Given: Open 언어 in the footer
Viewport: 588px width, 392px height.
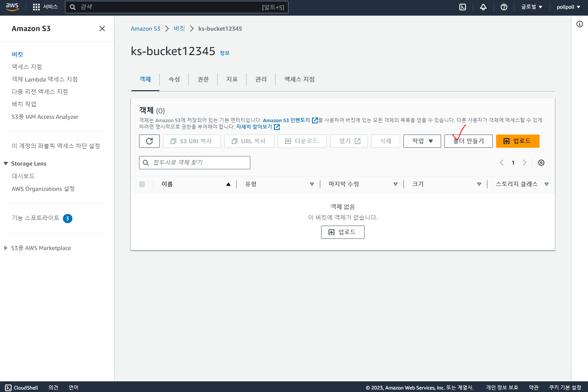Looking at the screenshot, I should click(x=74, y=387).
